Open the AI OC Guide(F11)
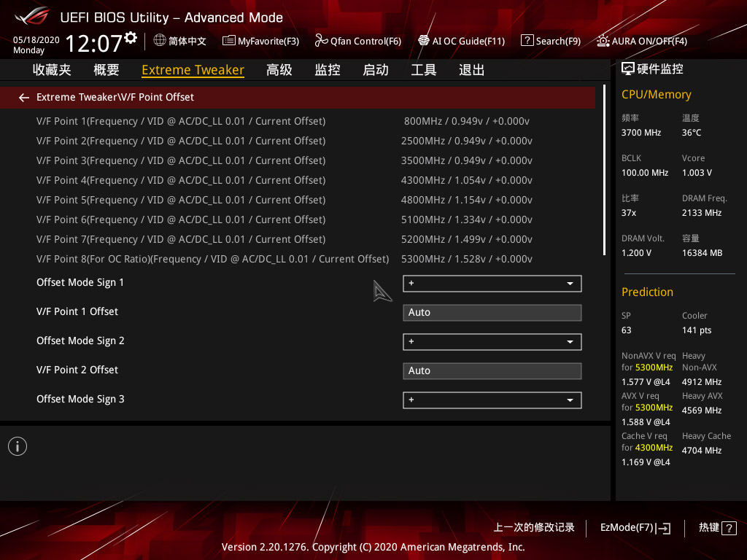 461,41
